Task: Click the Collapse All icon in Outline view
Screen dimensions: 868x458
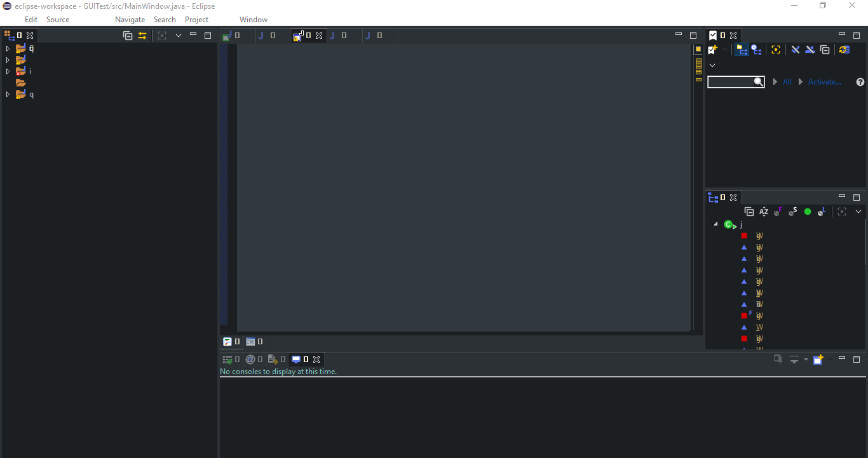Action: tap(749, 212)
